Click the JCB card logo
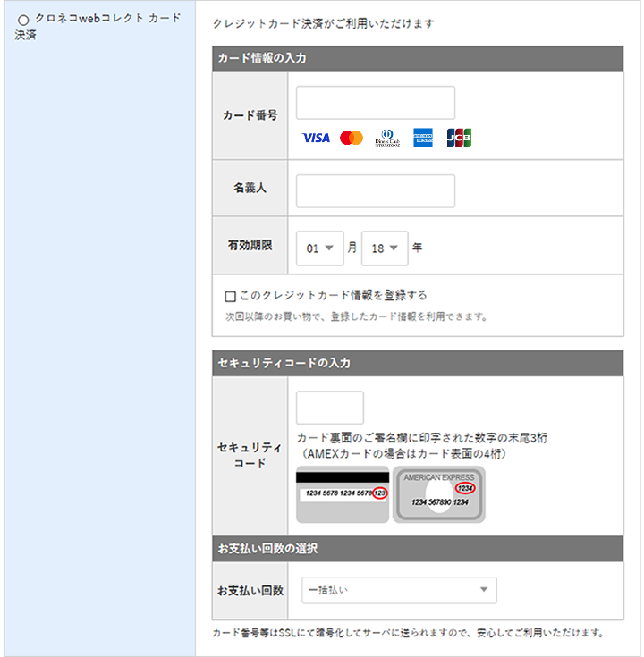Viewport: 644px width, 657px height. click(459, 138)
